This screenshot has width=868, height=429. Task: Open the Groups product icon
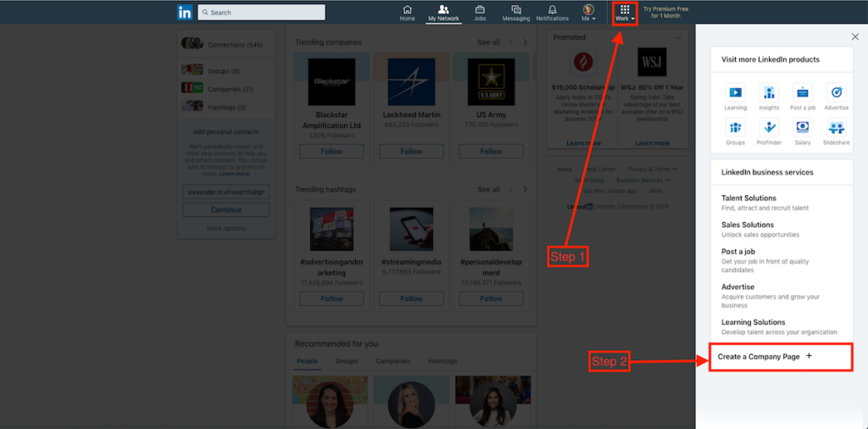pos(735,131)
